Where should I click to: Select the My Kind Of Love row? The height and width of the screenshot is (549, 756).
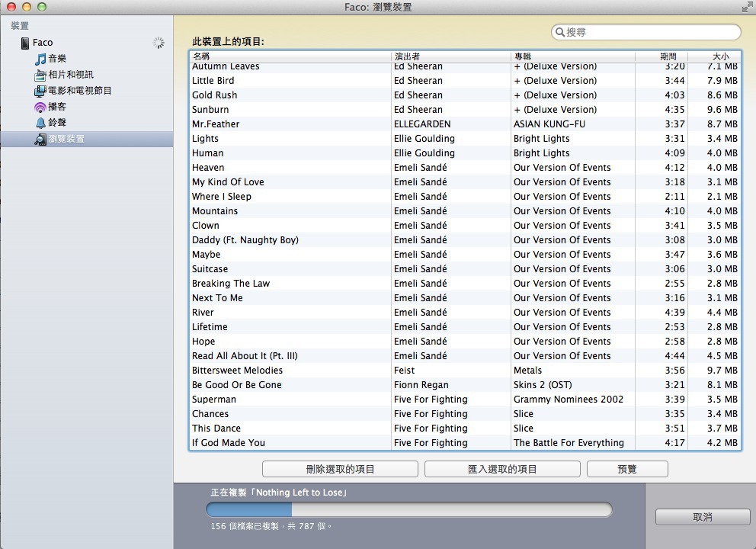[x=466, y=182]
